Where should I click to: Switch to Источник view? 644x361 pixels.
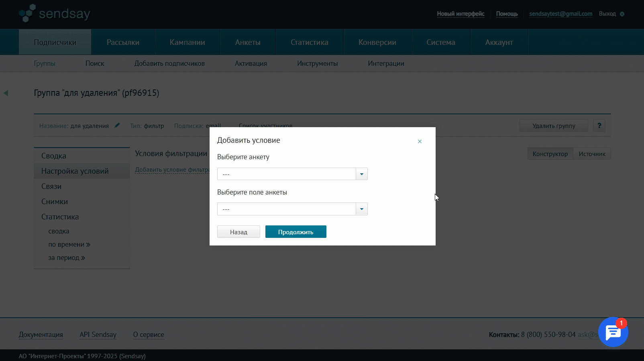click(x=592, y=153)
